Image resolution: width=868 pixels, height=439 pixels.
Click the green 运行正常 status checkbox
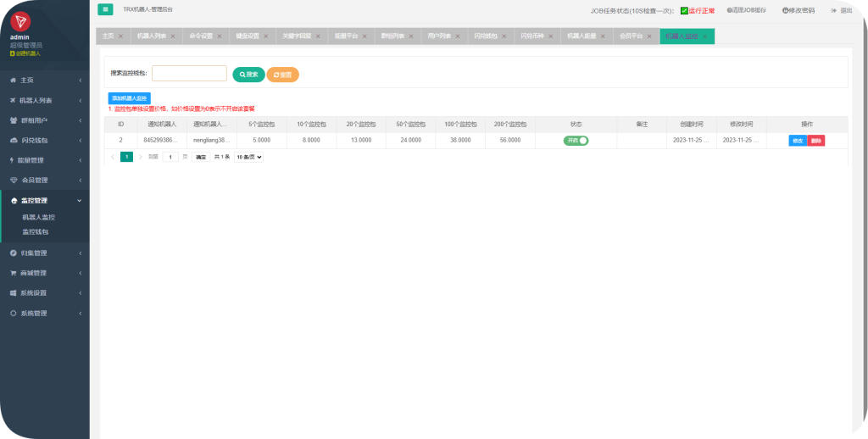tap(684, 10)
